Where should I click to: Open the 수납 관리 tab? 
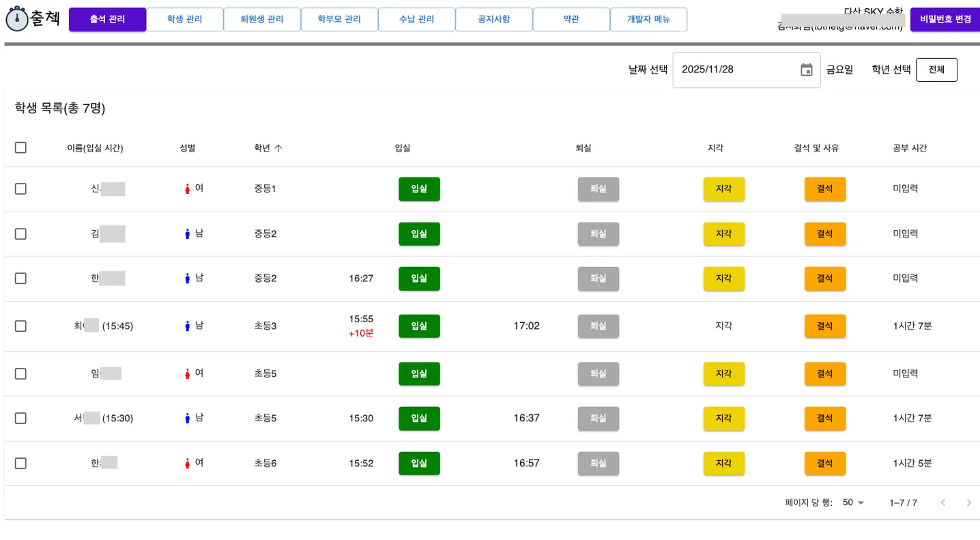(x=416, y=20)
